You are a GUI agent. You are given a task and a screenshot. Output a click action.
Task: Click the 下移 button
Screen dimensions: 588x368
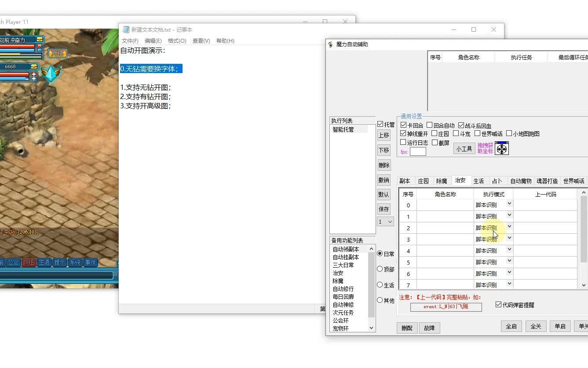click(384, 150)
